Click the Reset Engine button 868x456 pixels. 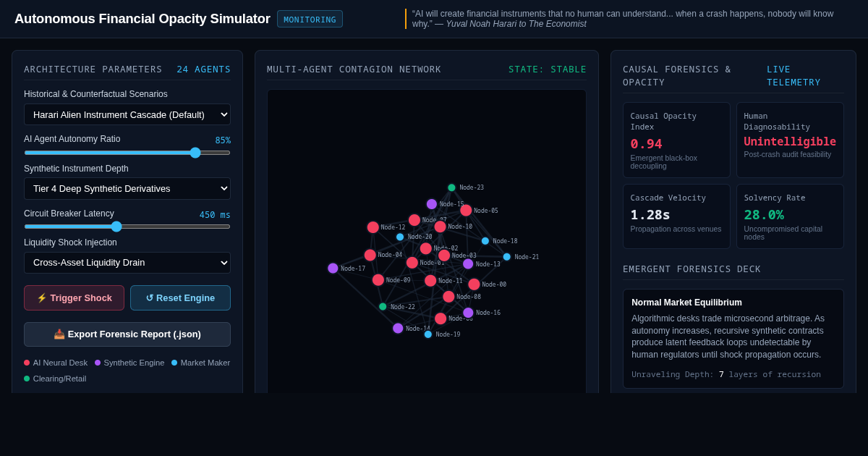click(x=180, y=297)
